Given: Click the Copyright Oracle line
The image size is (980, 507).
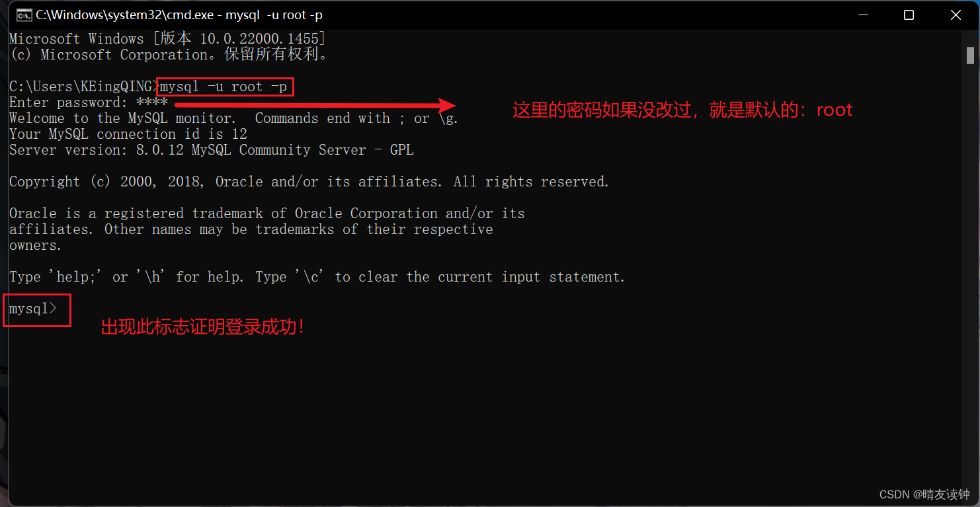Looking at the screenshot, I should (309, 182).
